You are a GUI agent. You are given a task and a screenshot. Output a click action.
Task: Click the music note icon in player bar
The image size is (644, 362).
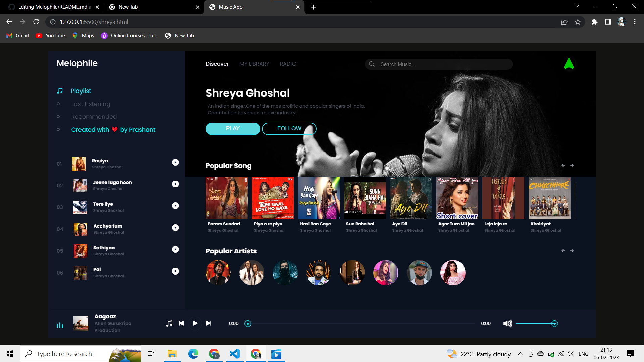point(169,323)
